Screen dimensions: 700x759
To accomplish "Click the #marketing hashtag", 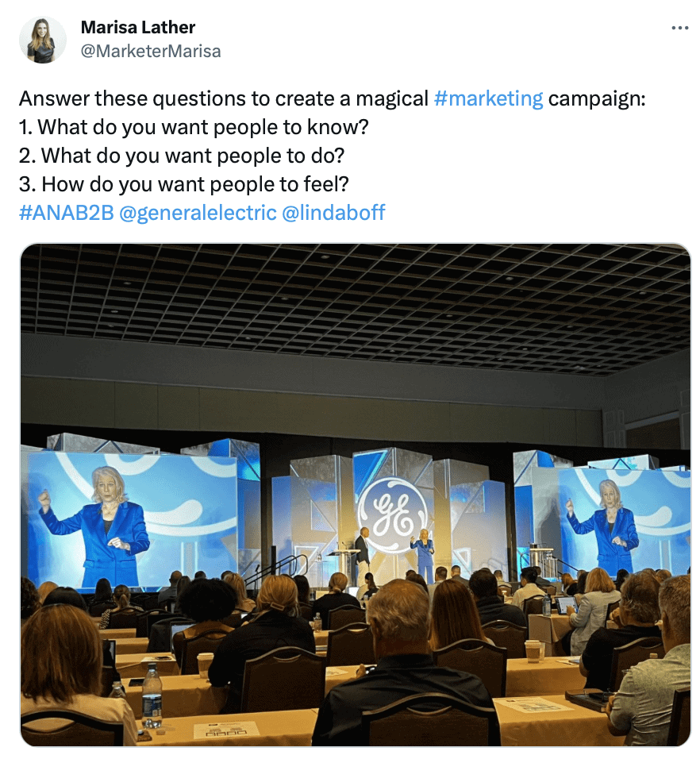I will [x=489, y=98].
